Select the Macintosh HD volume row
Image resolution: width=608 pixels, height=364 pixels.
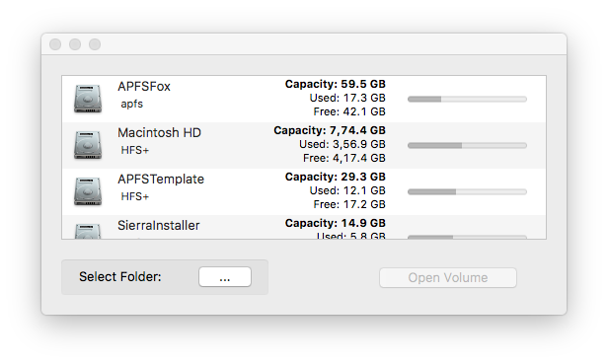point(304,145)
